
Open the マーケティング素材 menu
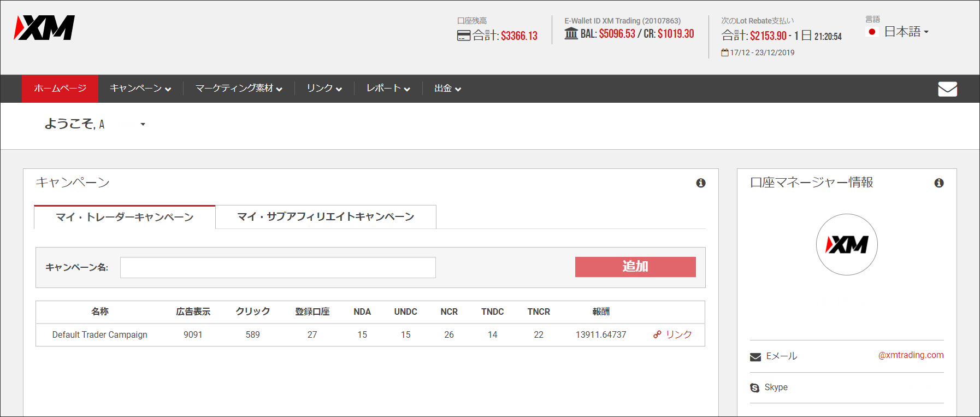click(239, 89)
